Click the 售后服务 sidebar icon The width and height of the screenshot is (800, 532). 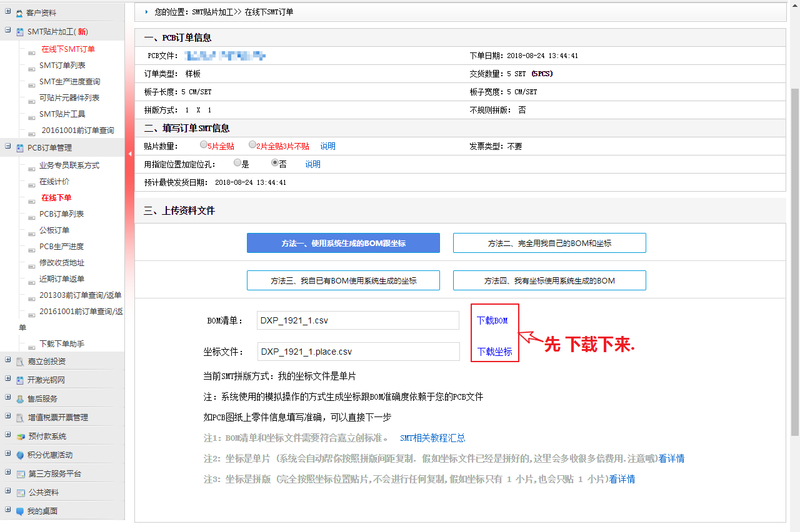[21, 399]
